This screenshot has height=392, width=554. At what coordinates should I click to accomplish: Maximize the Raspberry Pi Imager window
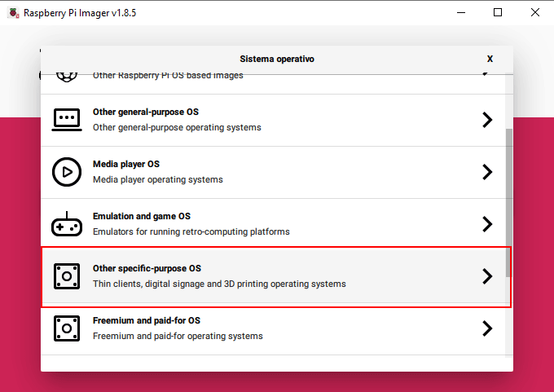coord(498,13)
